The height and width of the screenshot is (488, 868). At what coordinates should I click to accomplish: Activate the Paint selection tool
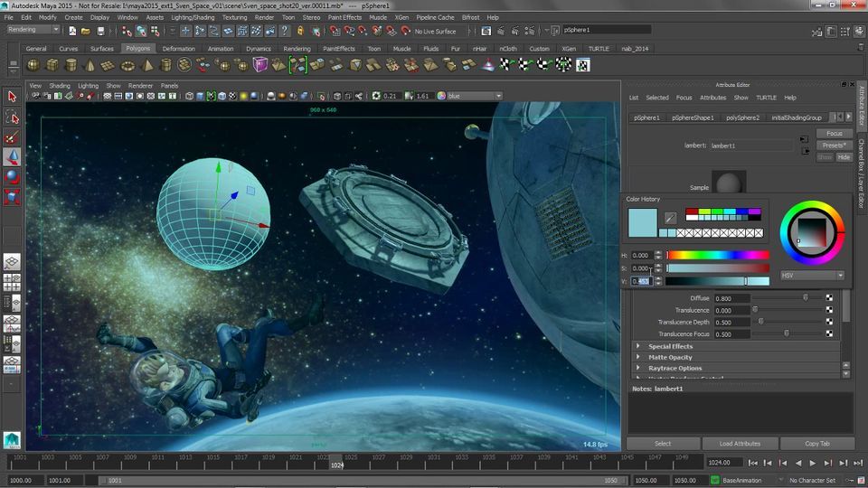point(12,136)
